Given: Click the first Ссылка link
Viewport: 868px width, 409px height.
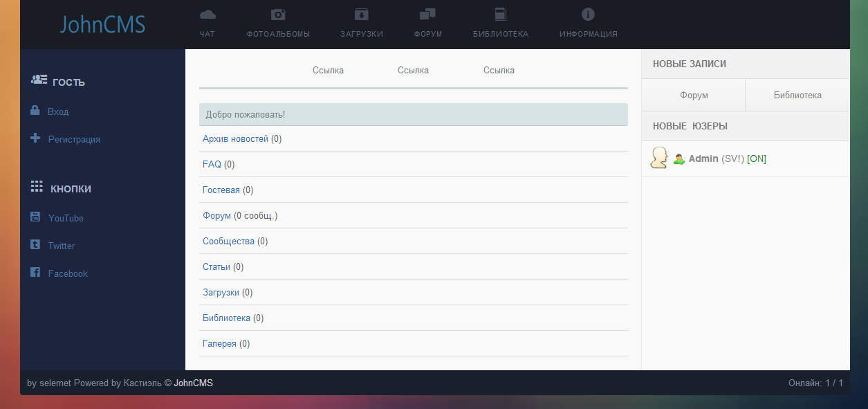Looking at the screenshot, I should [x=328, y=70].
